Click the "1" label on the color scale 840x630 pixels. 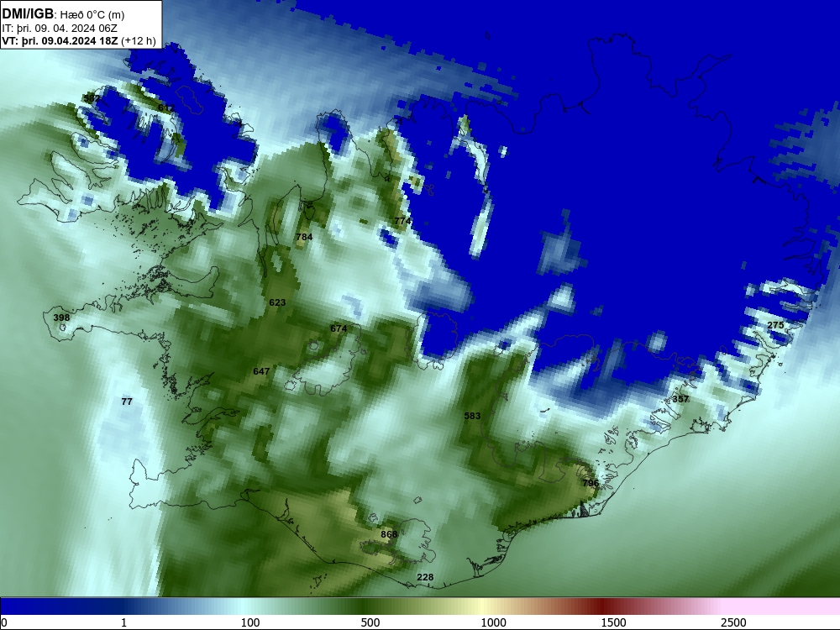click(123, 622)
